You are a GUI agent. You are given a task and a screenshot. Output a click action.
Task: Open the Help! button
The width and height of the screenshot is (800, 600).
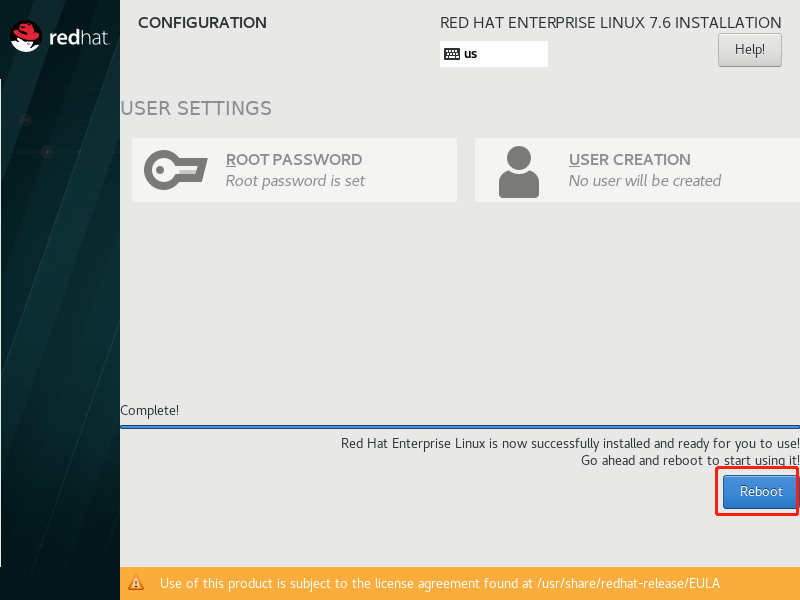point(749,50)
